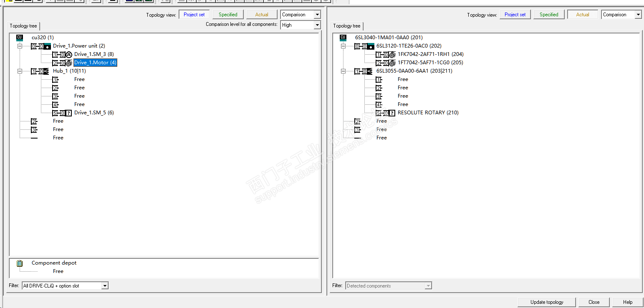644x308 pixels.
Task: Click the Component depot clipboard icon
Action: click(20, 263)
